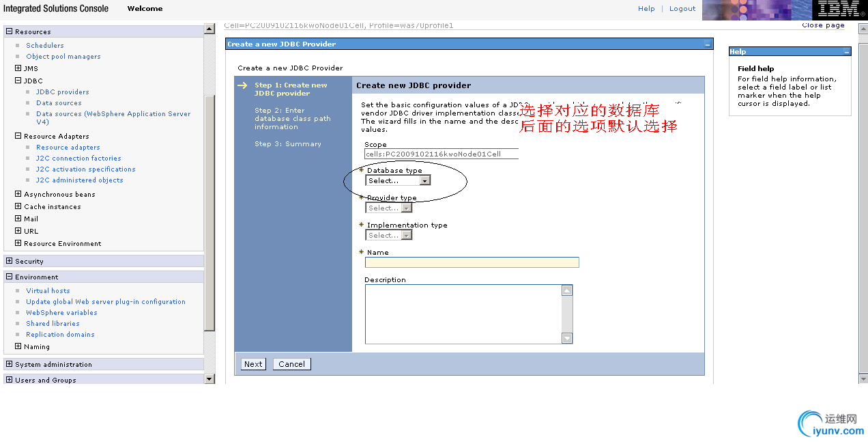Expand Resource Environment node

(18, 243)
